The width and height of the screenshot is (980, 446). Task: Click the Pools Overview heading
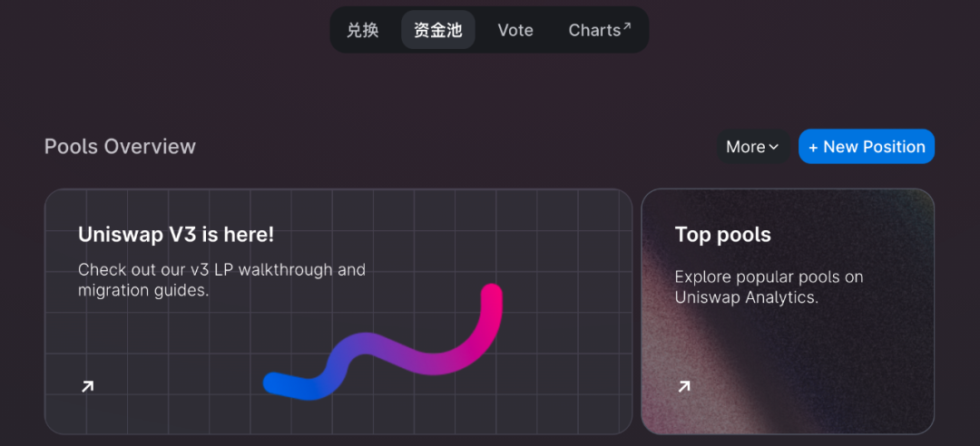click(x=120, y=147)
